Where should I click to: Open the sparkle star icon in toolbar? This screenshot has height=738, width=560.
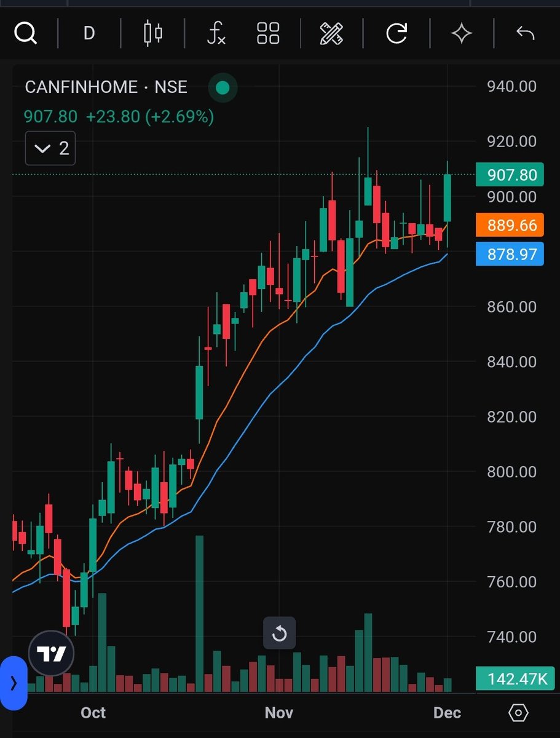point(462,33)
